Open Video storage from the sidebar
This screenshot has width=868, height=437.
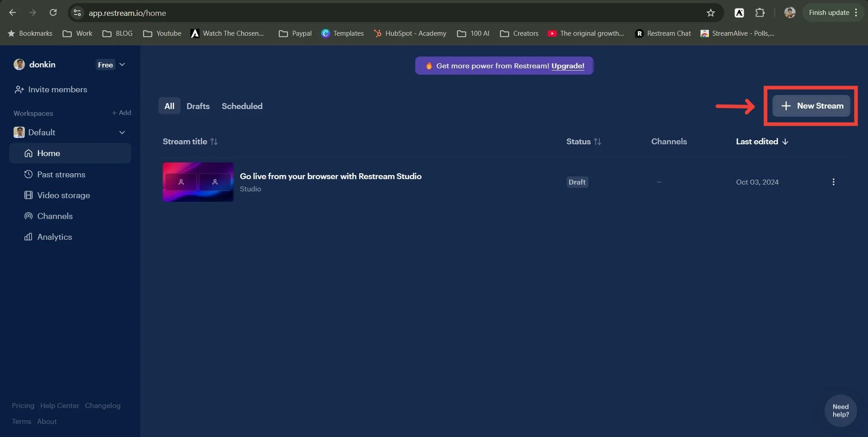tap(57, 195)
